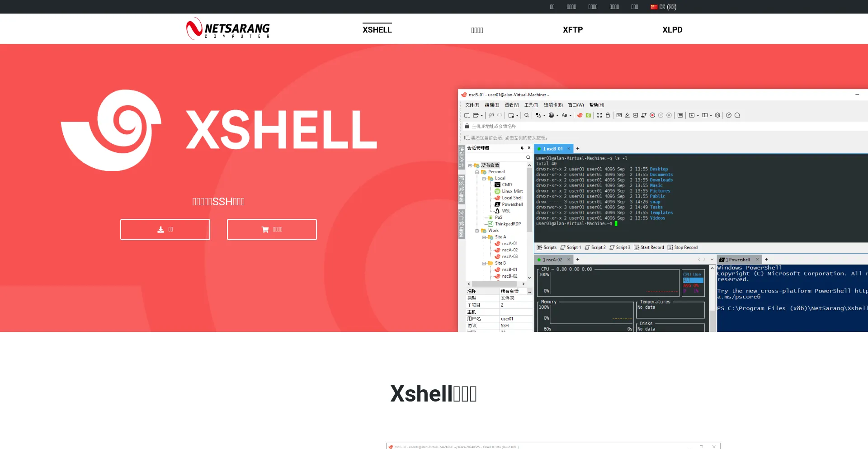Click the feedback speech bubble icon in toolbar
868x449 pixels.
click(737, 115)
